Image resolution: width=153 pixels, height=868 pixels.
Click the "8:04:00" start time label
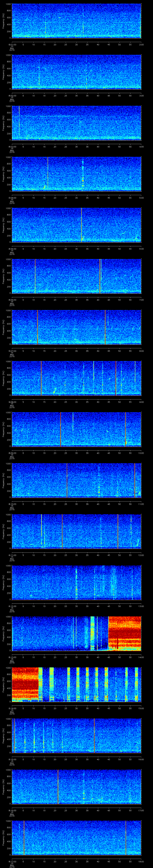(x=12, y=198)
